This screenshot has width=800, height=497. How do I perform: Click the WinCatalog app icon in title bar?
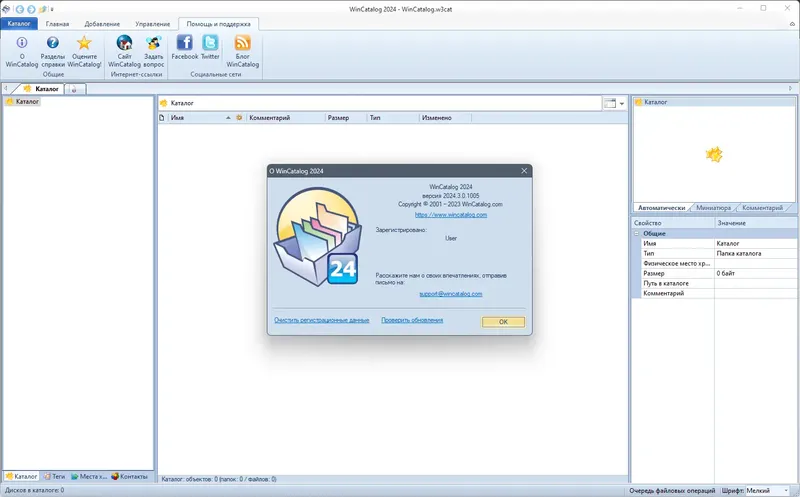[x=6, y=9]
